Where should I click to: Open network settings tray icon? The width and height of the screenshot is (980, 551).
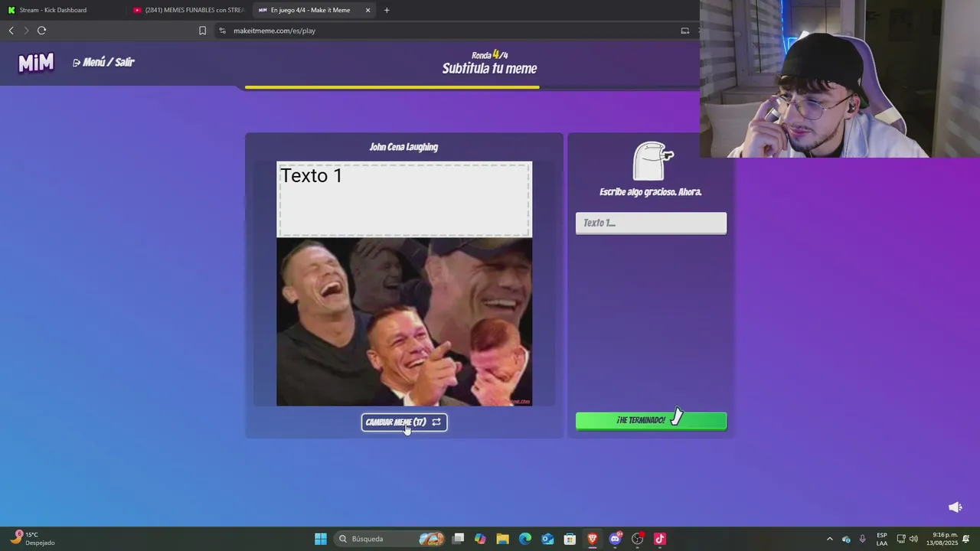click(901, 539)
